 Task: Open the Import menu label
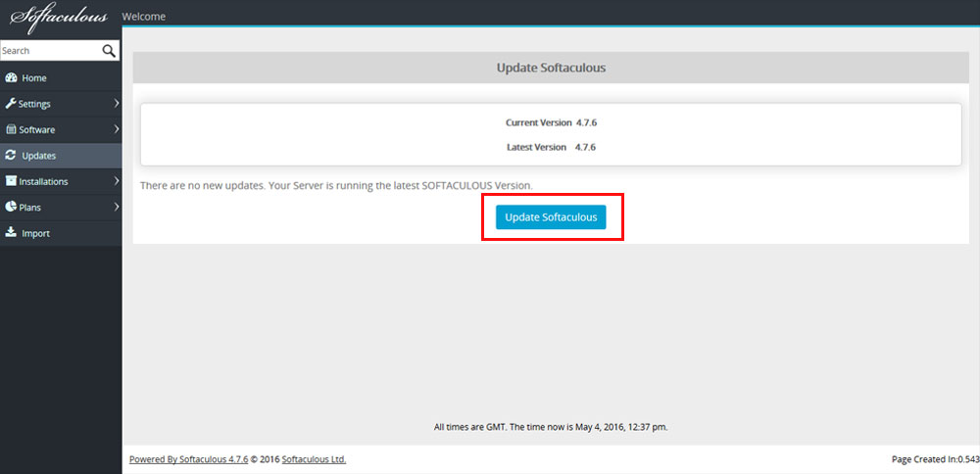click(35, 233)
